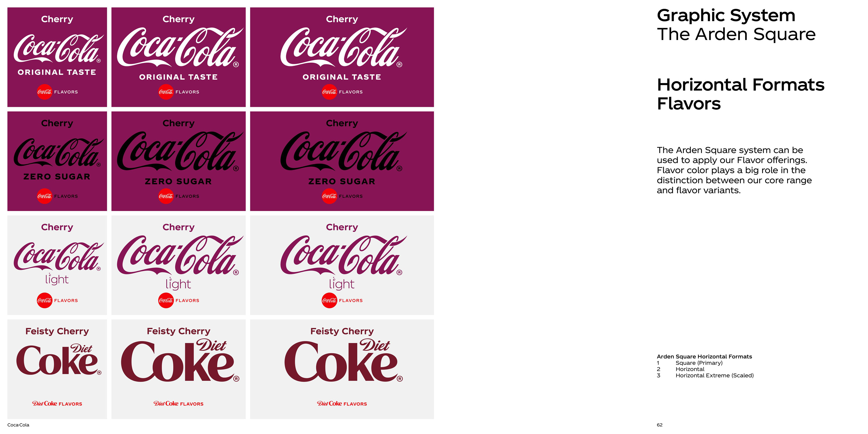This screenshot has width=868, height=434.
Task: Click the square Cherry Original Taste logo tile
Action: [57, 57]
